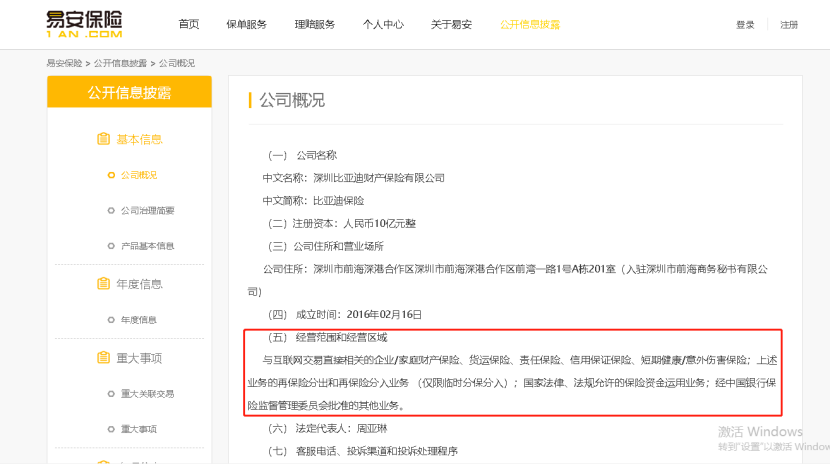Go to 理赔服务 in top navigation
This screenshot has height=464, width=830.
point(314,24)
